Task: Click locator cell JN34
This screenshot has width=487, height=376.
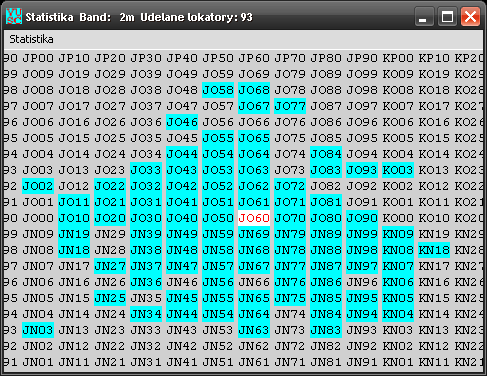Action: tap(146, 314)
